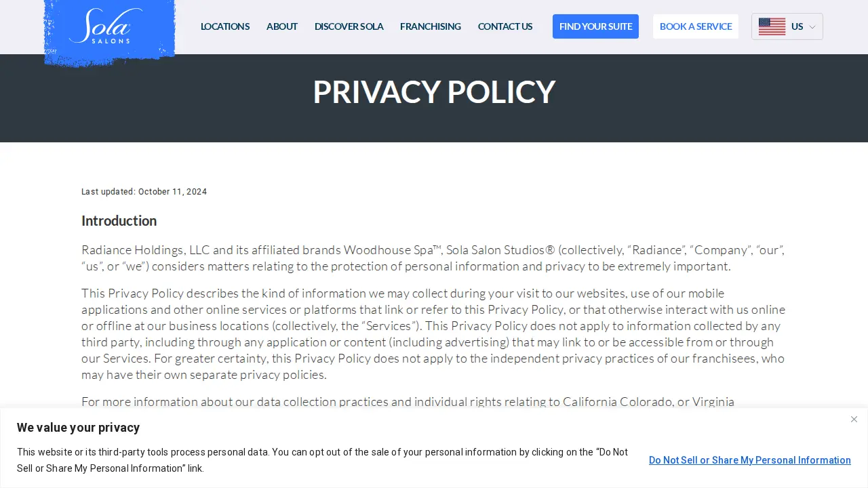868x488 pixels.
Task: Click the Radiance Holdings opening paragraph
Action: tap(433, 258)
